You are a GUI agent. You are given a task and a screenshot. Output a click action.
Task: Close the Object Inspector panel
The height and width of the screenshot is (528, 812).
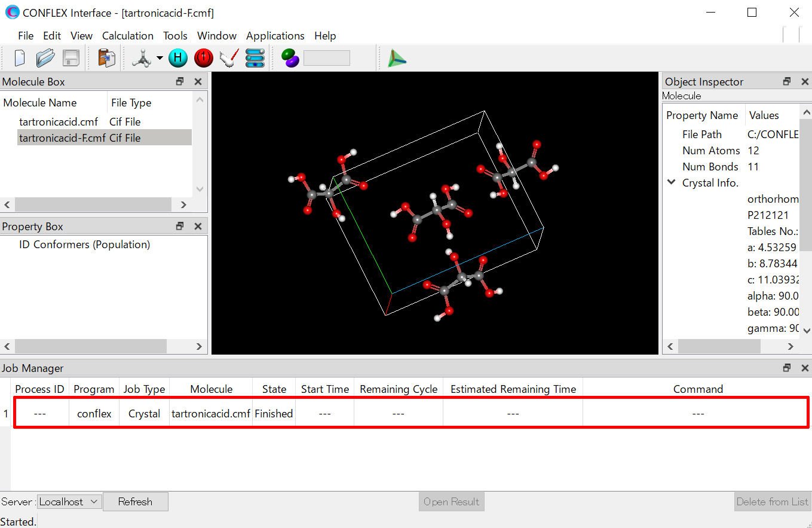tap(805, 82)
